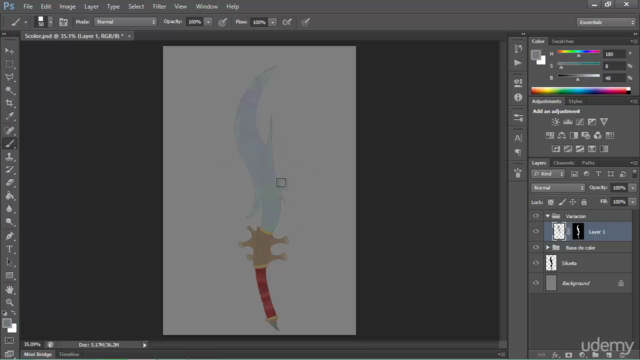Toggle lock image pixels
640x360 pixels.
[x=562, y=202]
